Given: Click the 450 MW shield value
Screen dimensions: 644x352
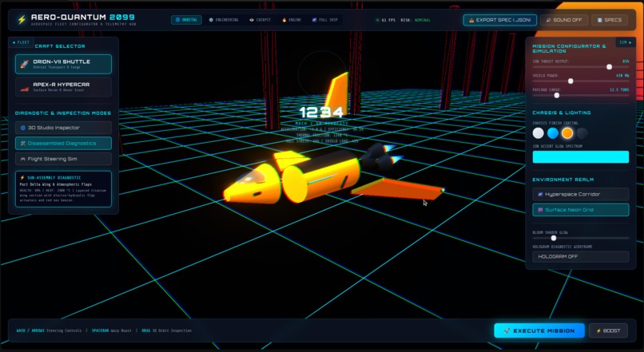Looking at the screenshot, I should pos(622,76).
